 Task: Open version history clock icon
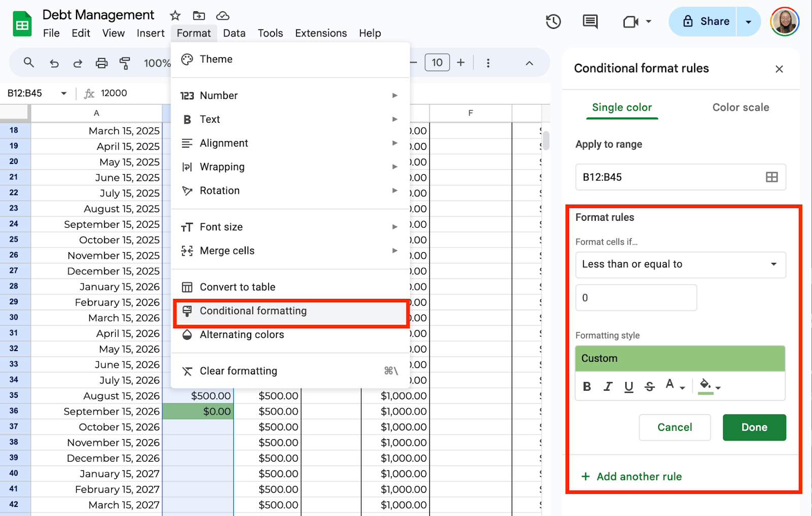(553, 22)
